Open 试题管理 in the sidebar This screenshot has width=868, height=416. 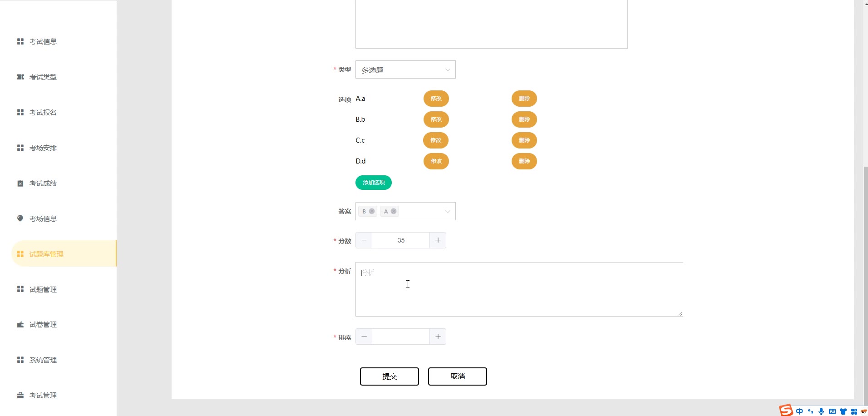pyautogui.click(x=43, y=289)
